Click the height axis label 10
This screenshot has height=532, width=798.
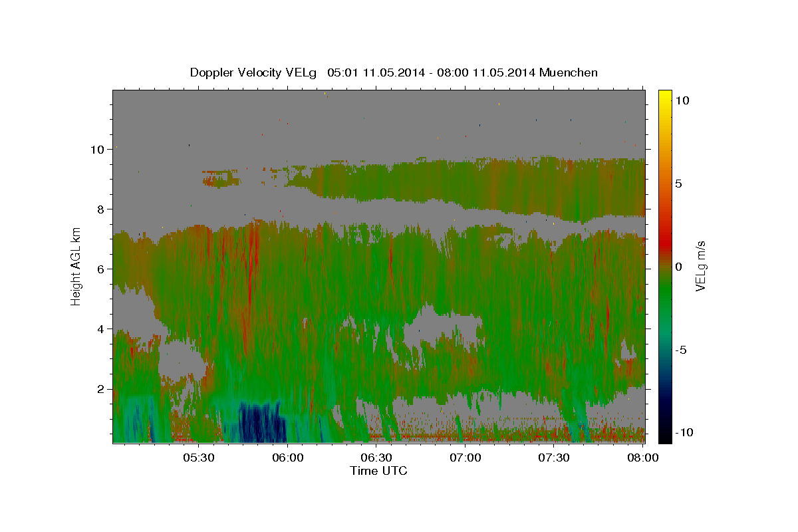point(98,149)
